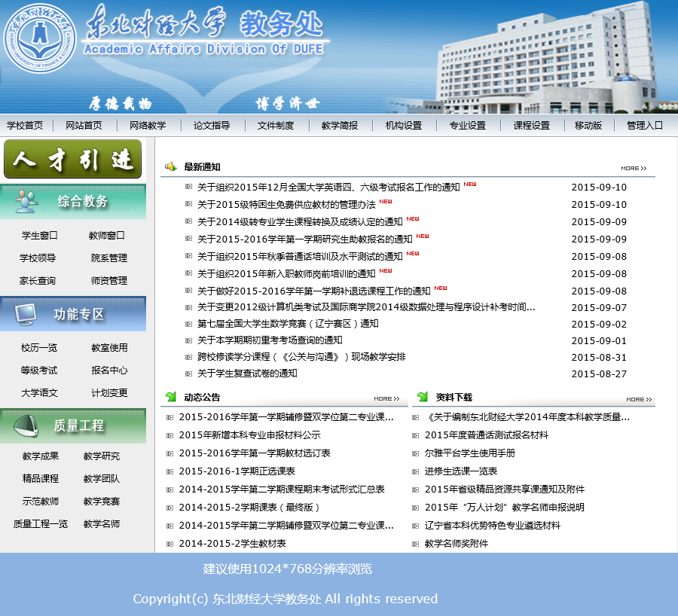678x616 pixels.
Task: Open 课程设置 navigation item
Action: pos(532,125)
